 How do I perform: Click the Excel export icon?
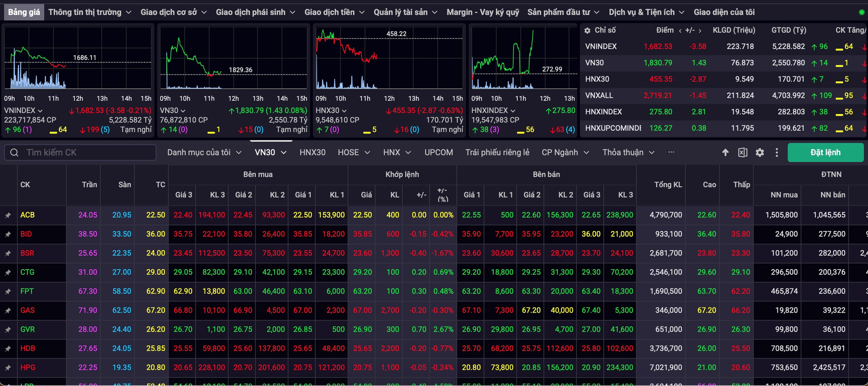tap(743, 152)
